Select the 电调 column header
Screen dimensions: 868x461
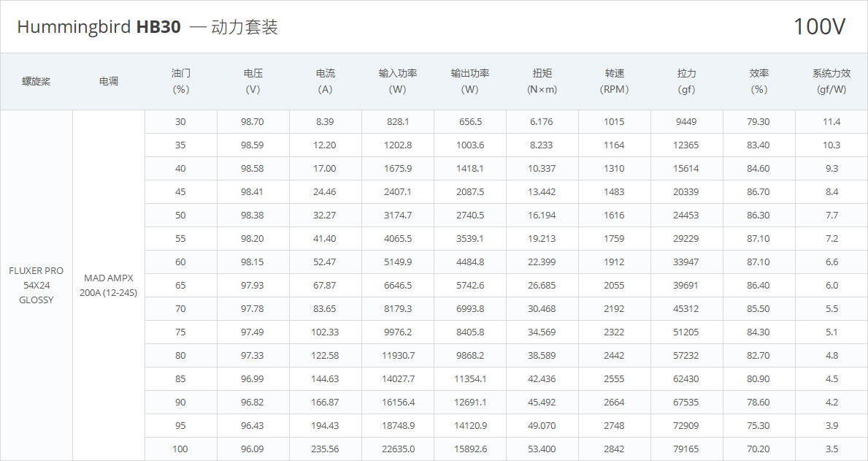pos(109,81)
